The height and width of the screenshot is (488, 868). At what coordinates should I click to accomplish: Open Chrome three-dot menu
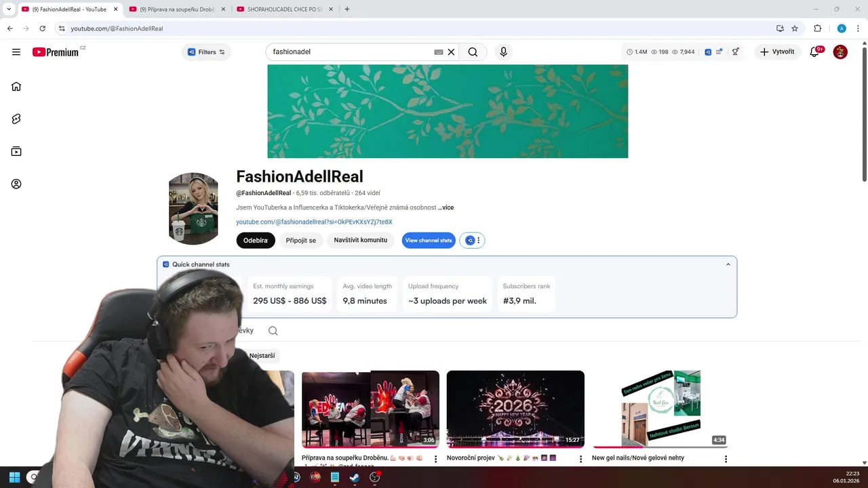859,28
